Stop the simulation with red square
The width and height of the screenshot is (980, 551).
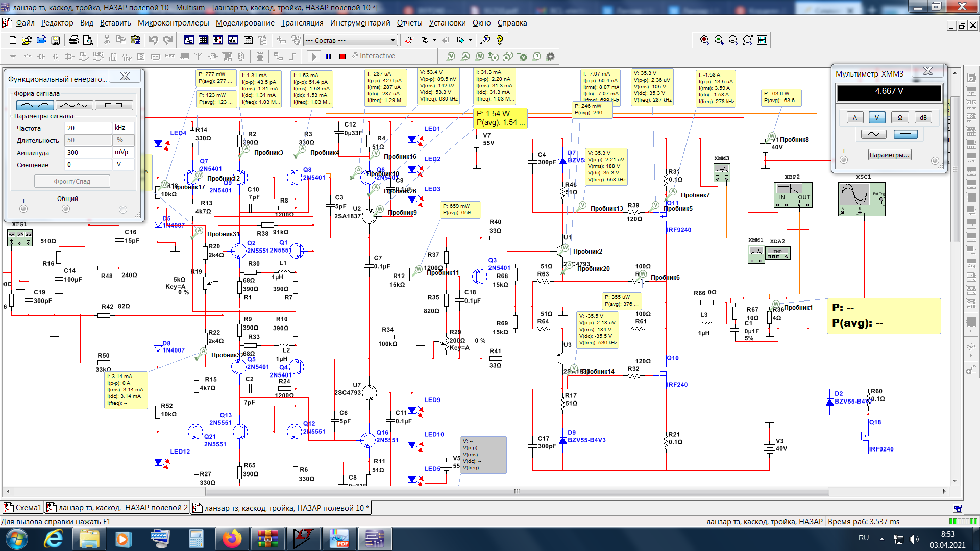tap(342, 56)
